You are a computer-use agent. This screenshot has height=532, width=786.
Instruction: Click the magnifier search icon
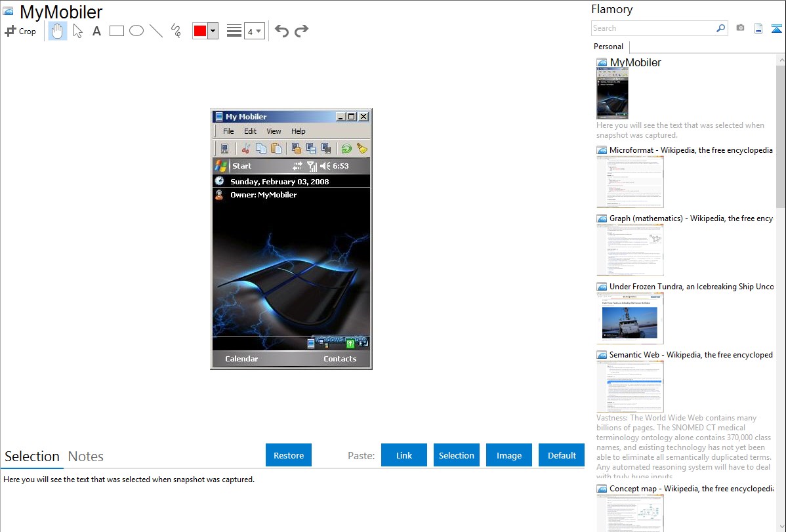click(721, 28)
